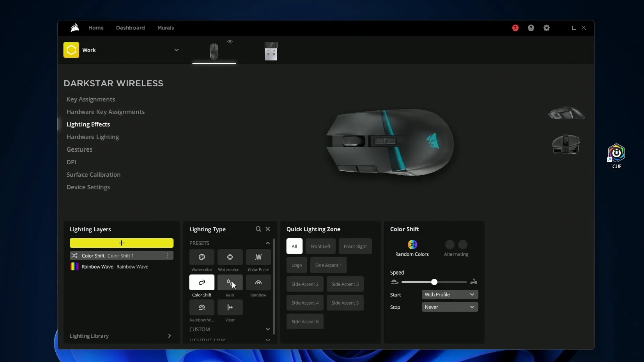Switch to the Dashboard tab
Viewport: 644px width, 362px height.
pyautogui.click(x=130, y=28)
